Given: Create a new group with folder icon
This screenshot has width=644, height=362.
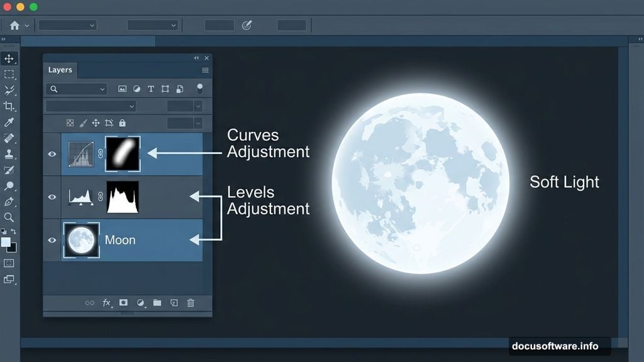Looking at the screenshot, I should (x=157, y=303).
